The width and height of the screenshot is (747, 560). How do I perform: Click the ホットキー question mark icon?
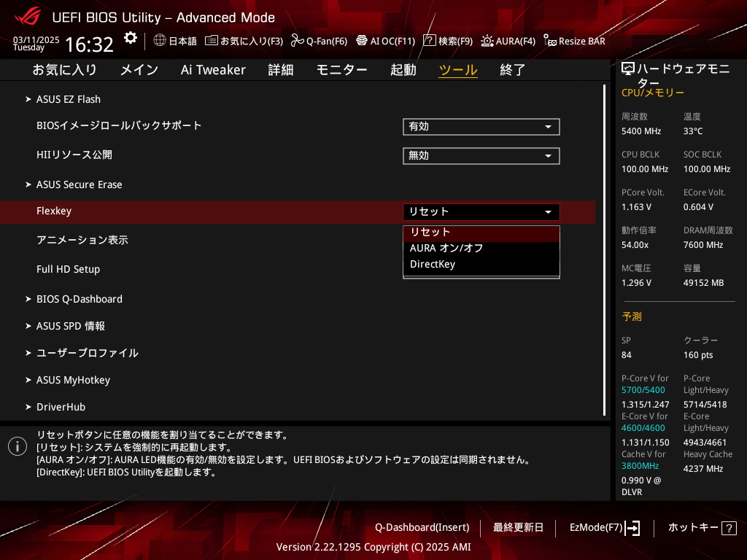click(x=729, y=528)
